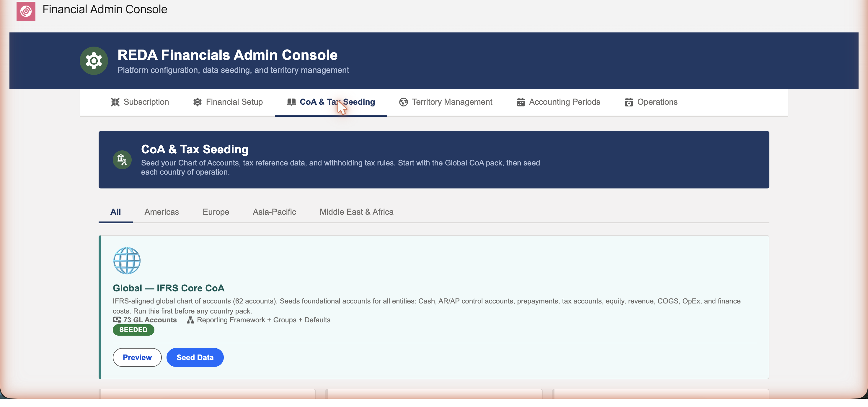This screenshot has height=407, width=868.
Task: Click the pink Financial Admin Console app icon
Action: 26,11
